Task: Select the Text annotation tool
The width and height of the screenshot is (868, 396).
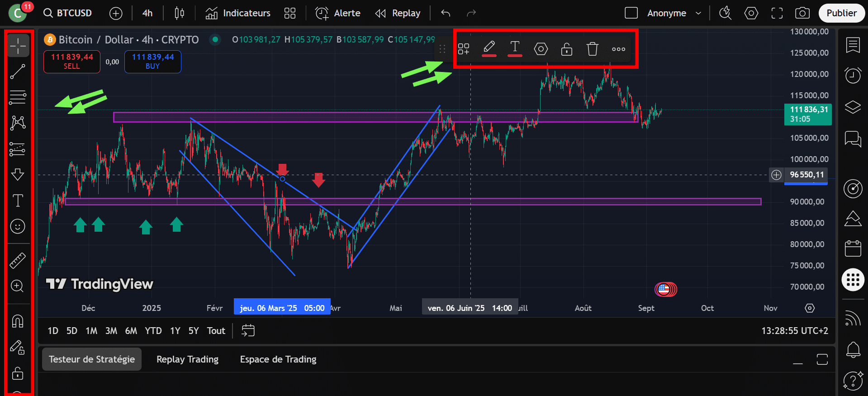Action: tap(18, 200)
